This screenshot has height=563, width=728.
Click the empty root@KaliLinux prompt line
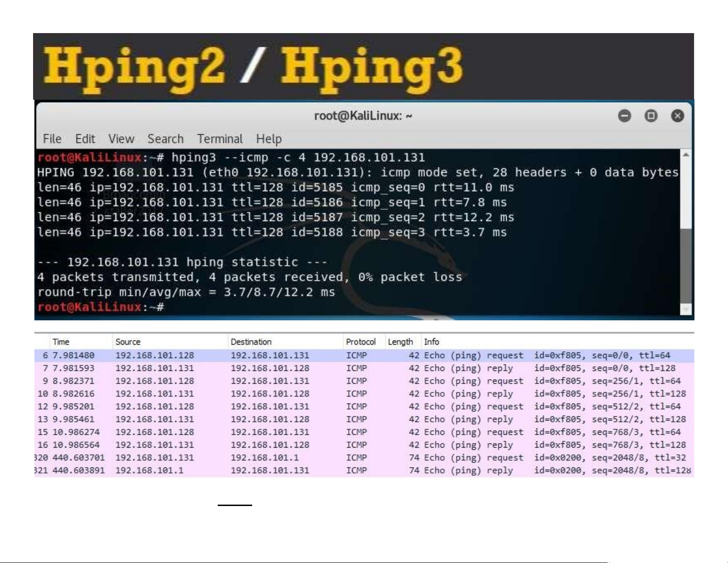pyautogui.click(x=101, y=307)
